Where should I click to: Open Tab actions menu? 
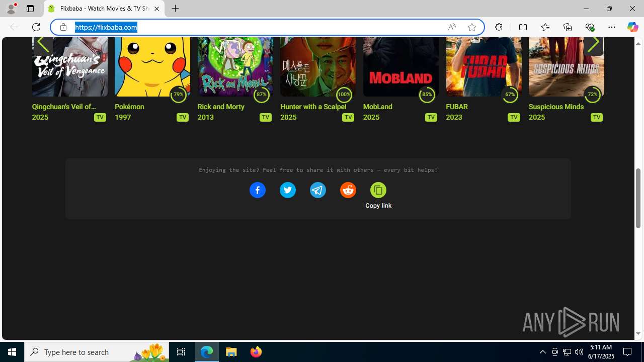(30, 9)
